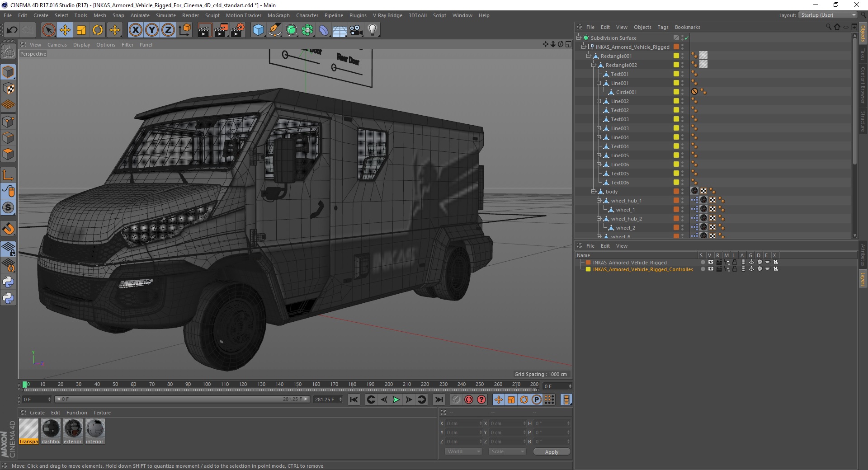Viewport: 868px width, 470px height.
Task: Add a Cube primitive object
Action: [258, 30]
